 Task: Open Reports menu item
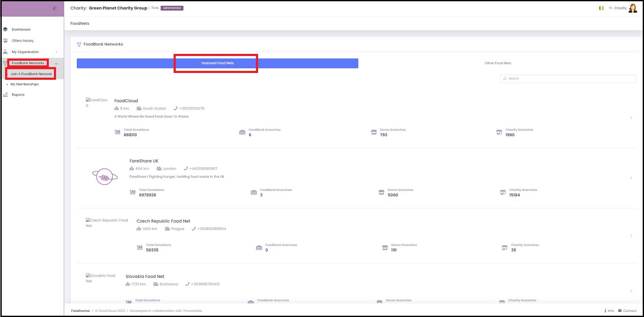point(18,95)
